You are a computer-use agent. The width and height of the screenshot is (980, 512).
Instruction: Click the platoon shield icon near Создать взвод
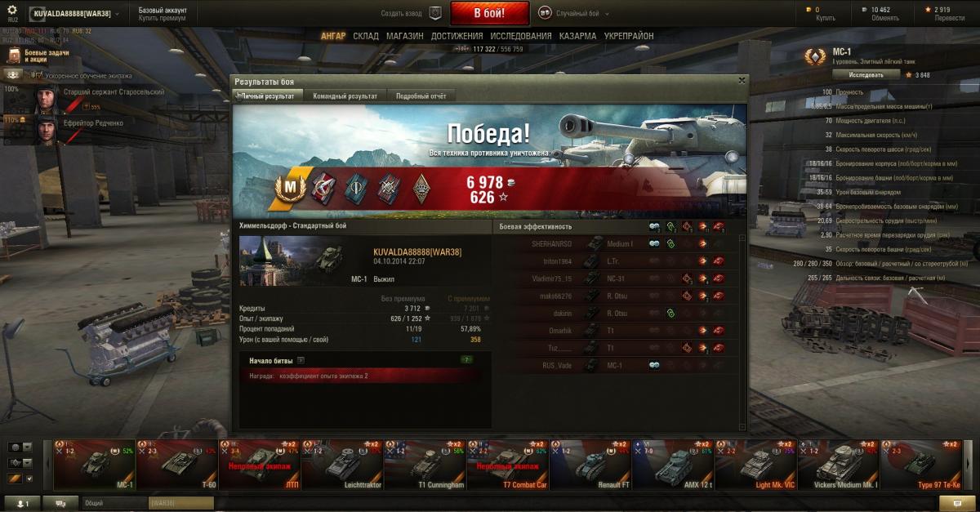435,13
